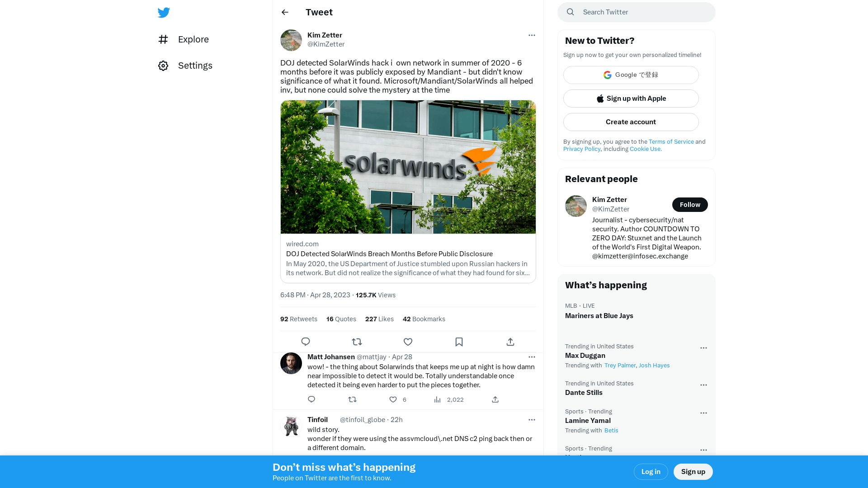Click the retweet icon on Kim Zetter's tweet
Screen dimensions: 868x488
tap(357, 342)
